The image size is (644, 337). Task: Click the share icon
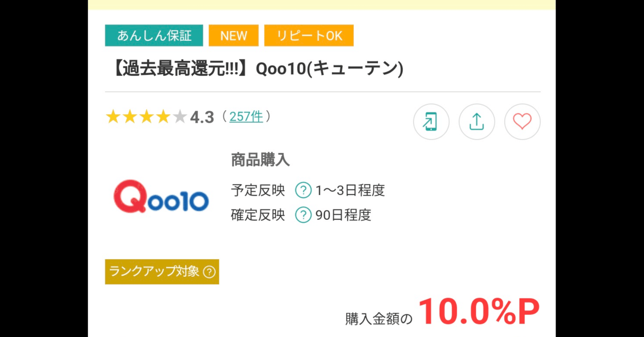click(476, 122)
